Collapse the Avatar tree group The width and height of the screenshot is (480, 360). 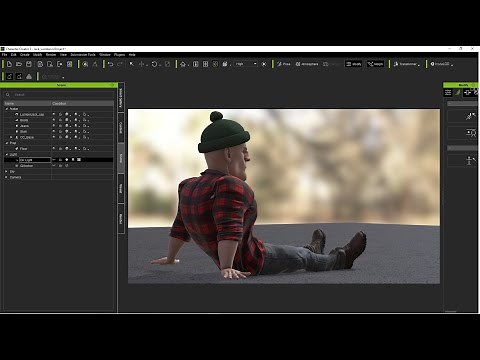(7, 109)
